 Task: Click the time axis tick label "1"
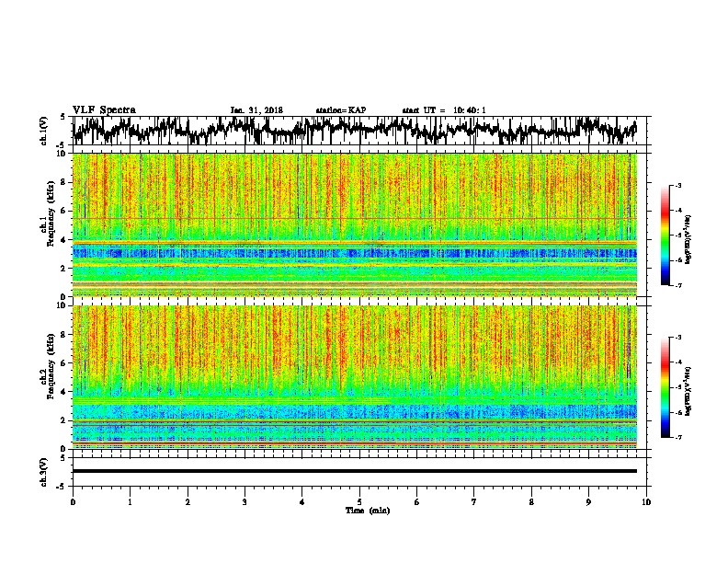[130, 502]
